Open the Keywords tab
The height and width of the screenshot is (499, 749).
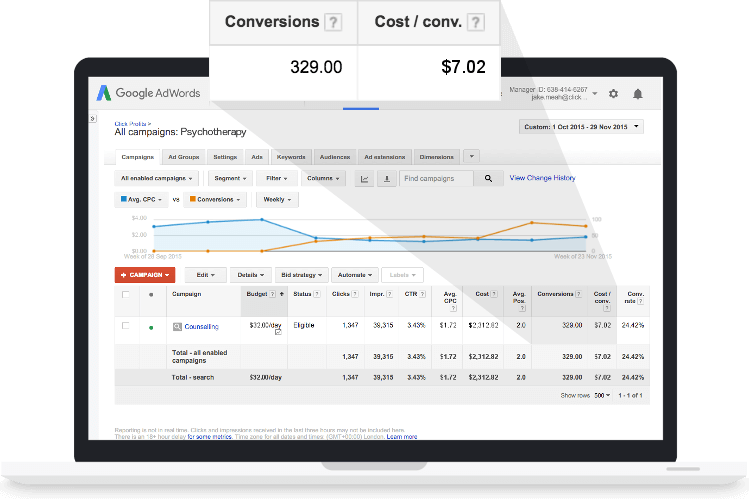(291, 157)
